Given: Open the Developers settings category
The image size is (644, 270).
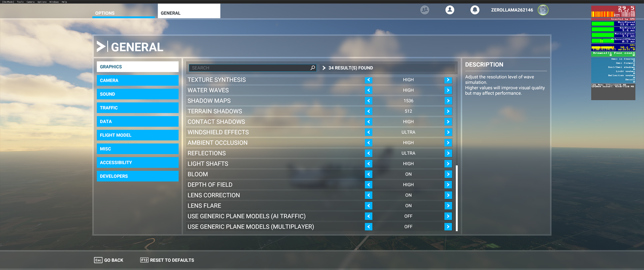Looking at the screenshot, I should pos(137,176).
